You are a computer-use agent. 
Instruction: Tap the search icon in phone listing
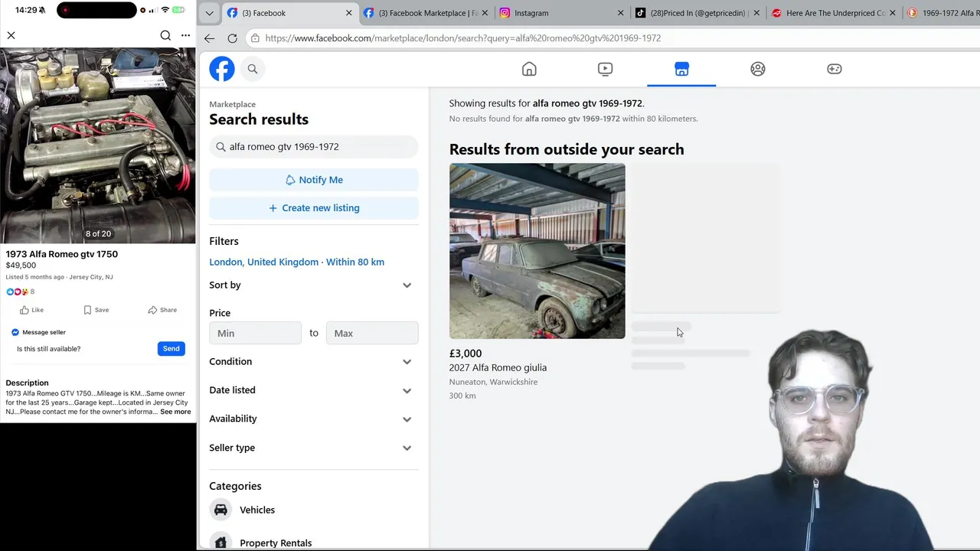coord(165,35)
